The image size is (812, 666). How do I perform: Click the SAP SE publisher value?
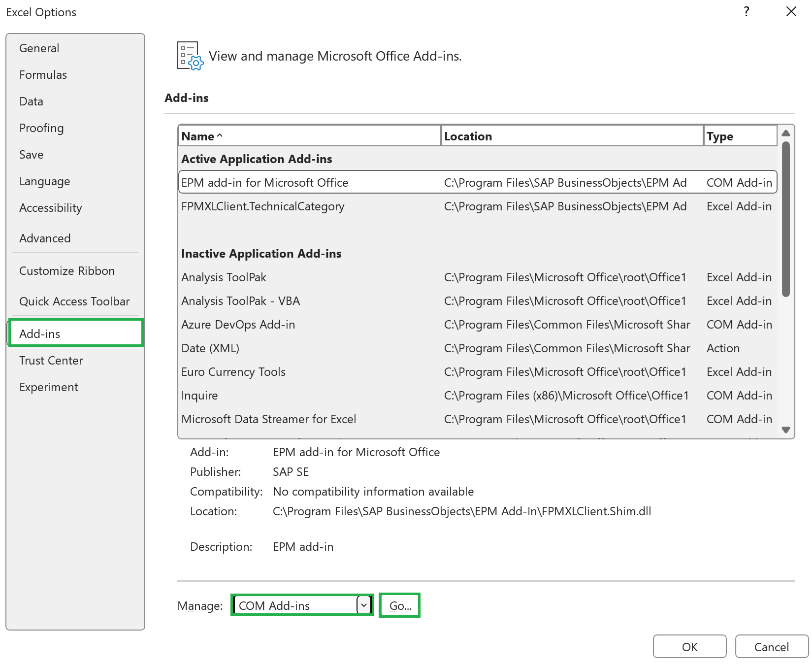point(291,472)
